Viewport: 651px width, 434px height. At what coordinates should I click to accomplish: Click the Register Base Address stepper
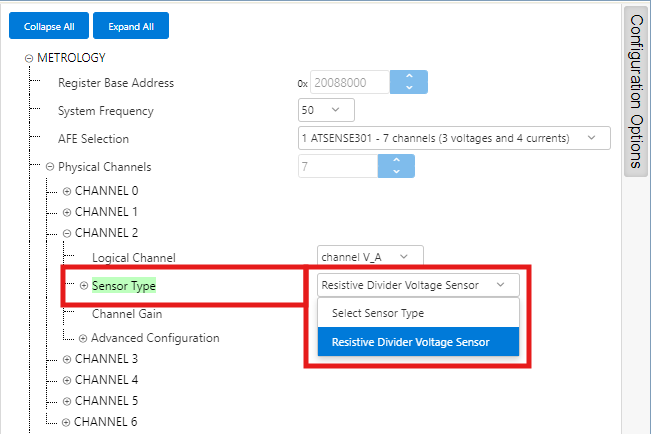(407, 83)
